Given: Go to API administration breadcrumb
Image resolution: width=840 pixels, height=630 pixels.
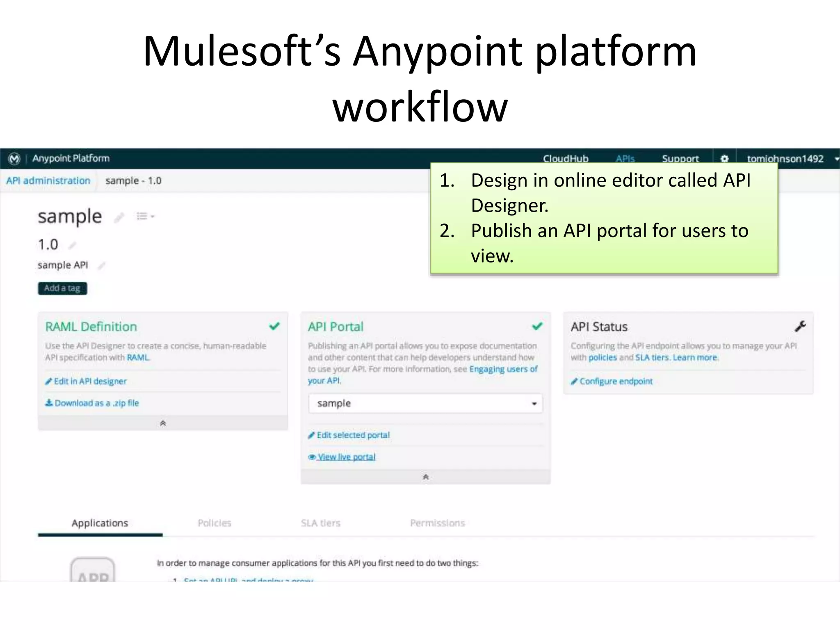Looking at the screenshot, I should (x=48, y=181).
